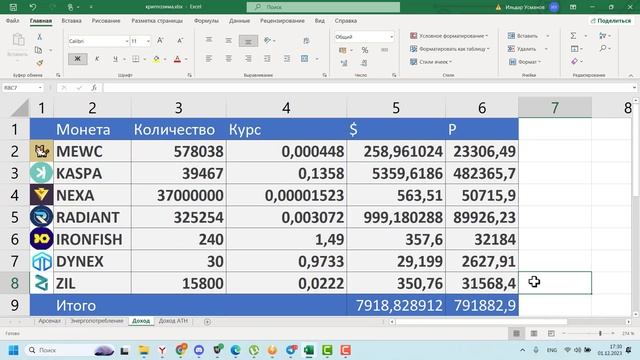Open the text orientation tool
Viewport: 640px width, 360px height.
click(268, 40)
